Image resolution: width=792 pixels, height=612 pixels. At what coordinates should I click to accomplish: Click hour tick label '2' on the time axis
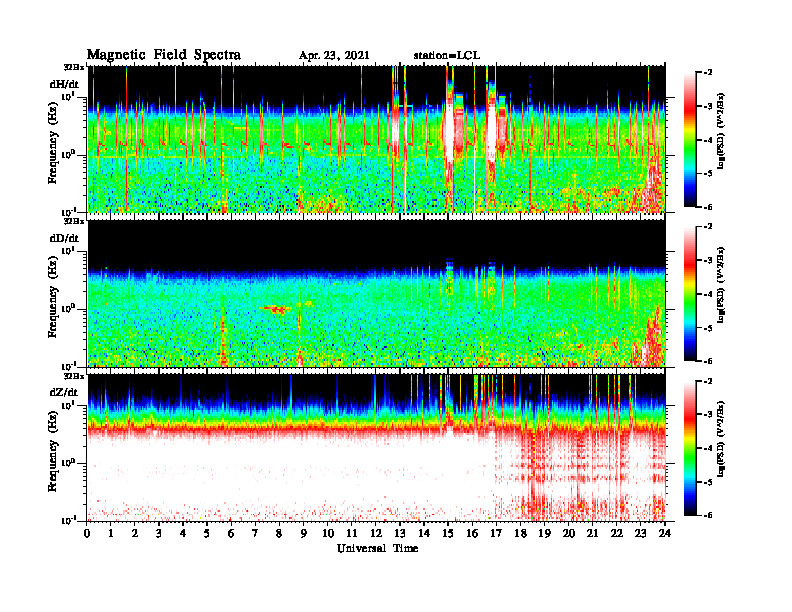click(135, 533)
